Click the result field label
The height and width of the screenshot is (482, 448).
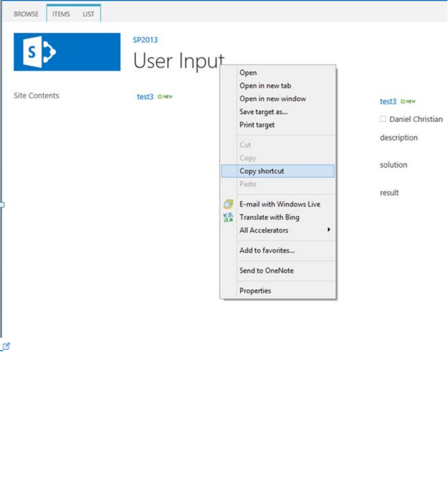tap(389, 193)
